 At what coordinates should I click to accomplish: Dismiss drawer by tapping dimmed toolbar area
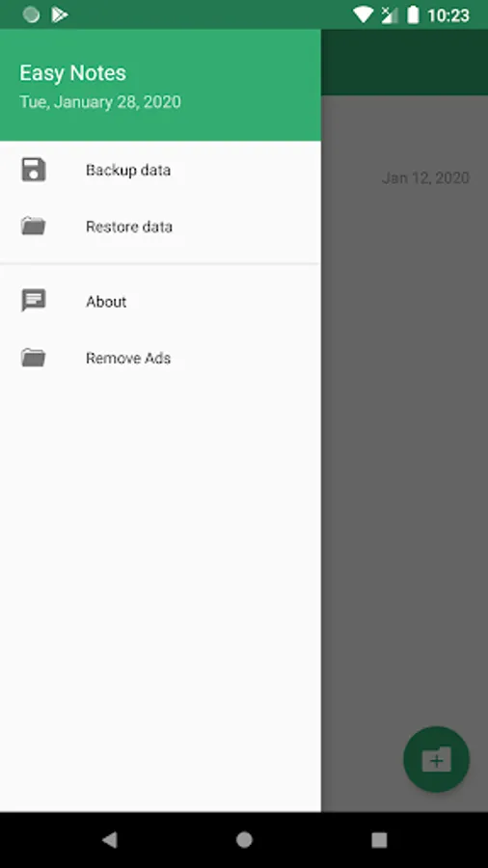click(x=404, y=62)
